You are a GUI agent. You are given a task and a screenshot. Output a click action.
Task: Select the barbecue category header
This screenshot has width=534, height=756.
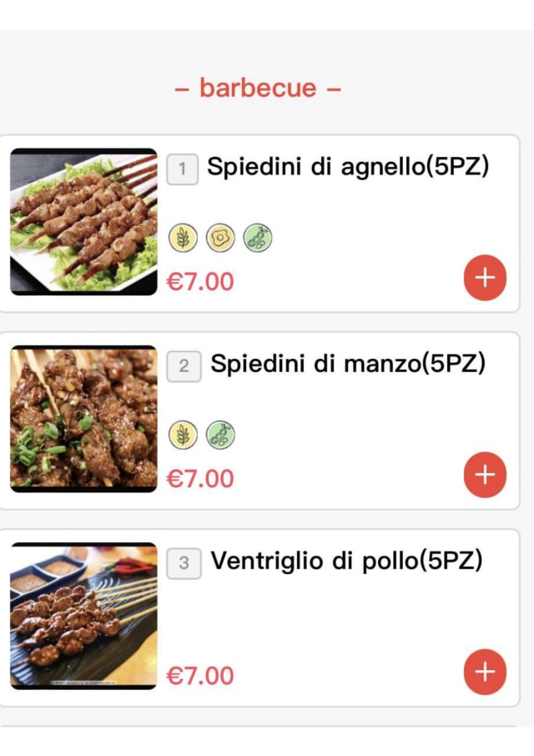(x=258, y=88)
